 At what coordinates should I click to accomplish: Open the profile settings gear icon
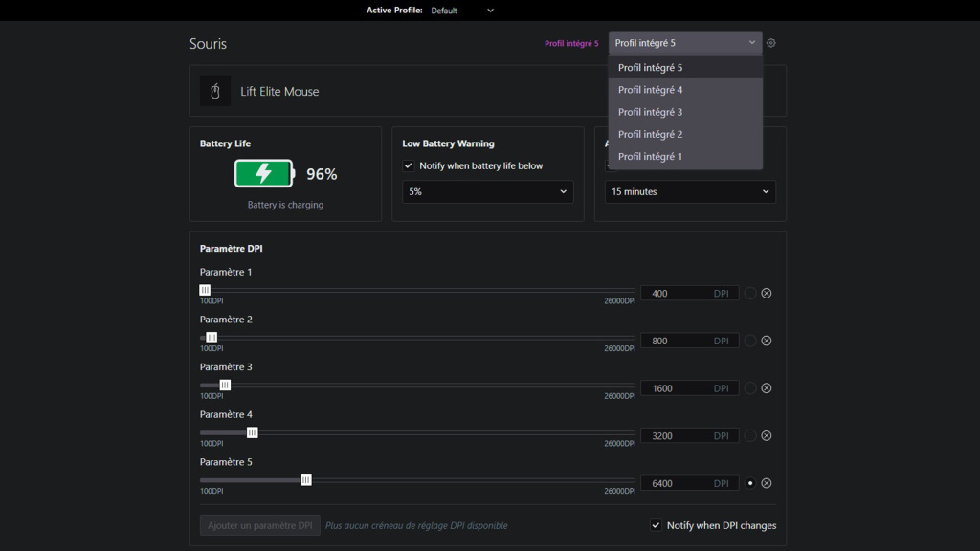(770, 43)
